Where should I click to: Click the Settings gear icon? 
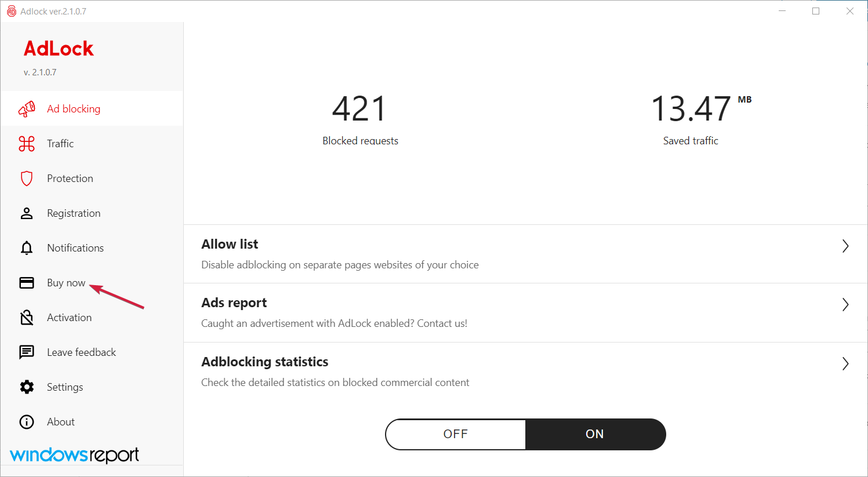coord(27,387)
